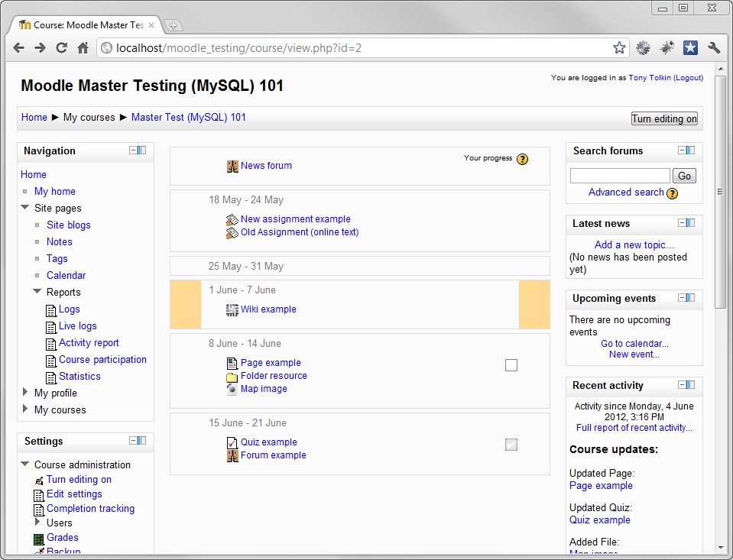The width and height of the screenshot is (733, 560).
Task: Hide the Settings block
Action: click(x=133, y=440)
